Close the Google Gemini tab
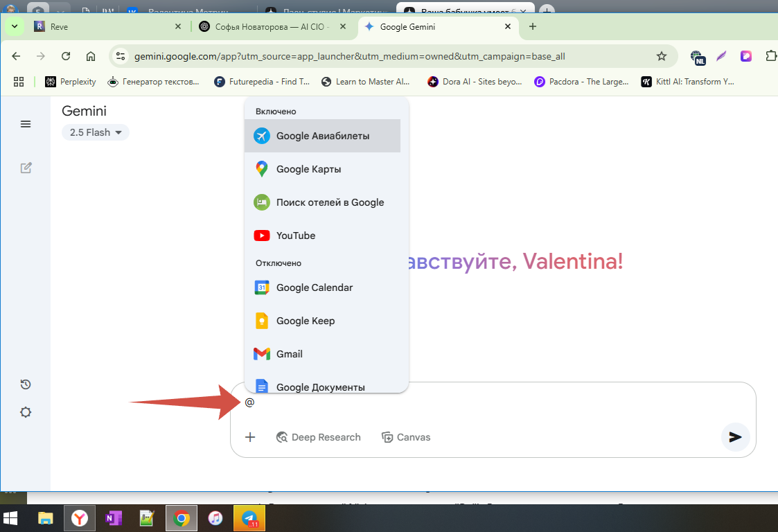The width and height of the screenshot is (778, 532). (508, 26)
